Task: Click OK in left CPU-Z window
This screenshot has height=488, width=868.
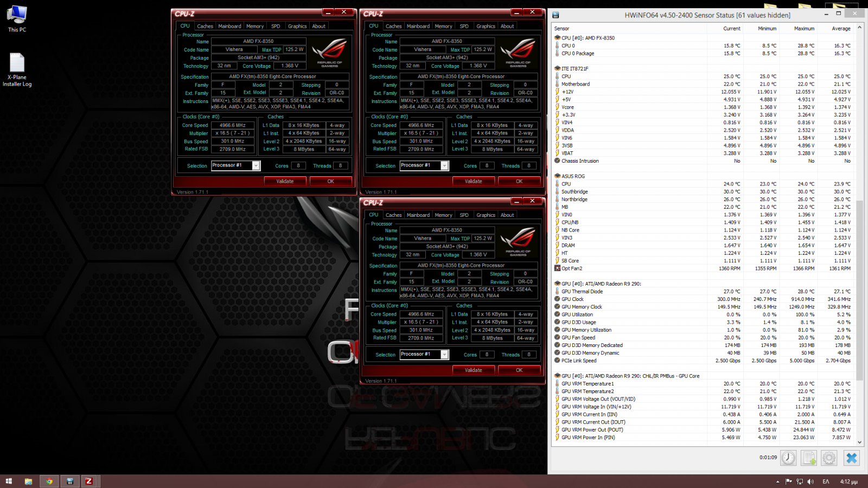Action: point(331,181)
